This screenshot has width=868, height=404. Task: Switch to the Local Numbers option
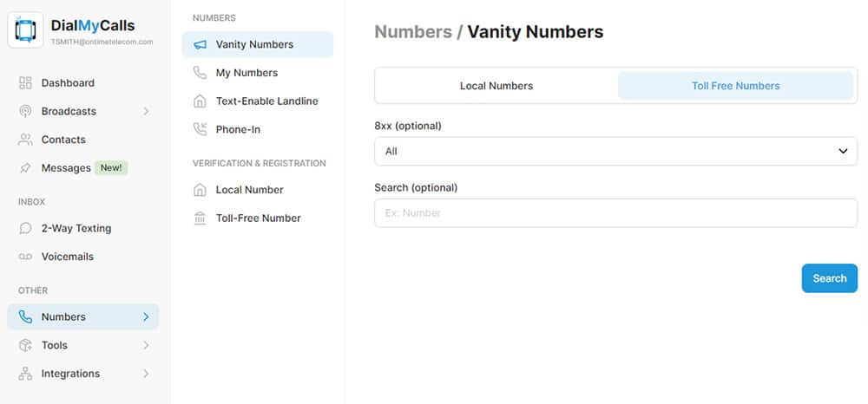tap(496, 86)
